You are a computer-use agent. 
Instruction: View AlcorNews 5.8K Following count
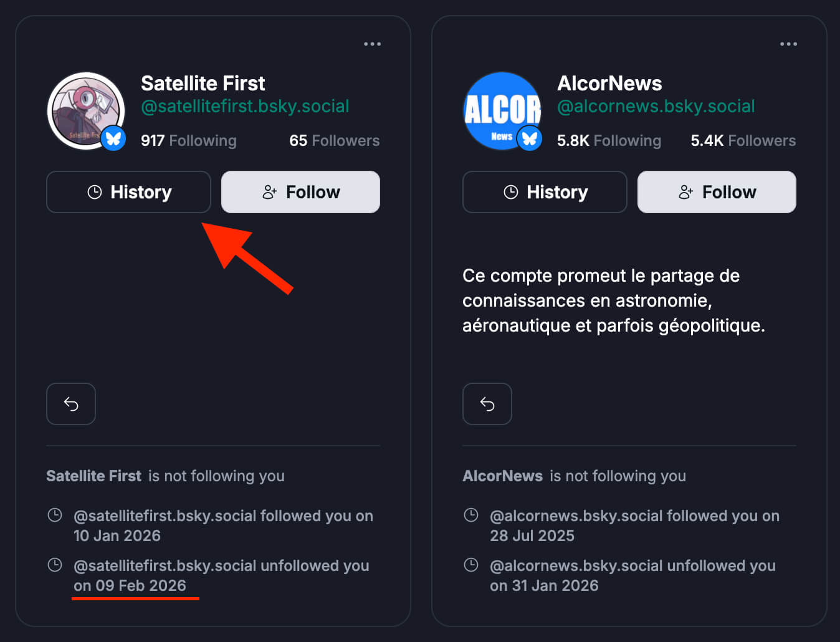pyautogui.click(x=609, y=141)
